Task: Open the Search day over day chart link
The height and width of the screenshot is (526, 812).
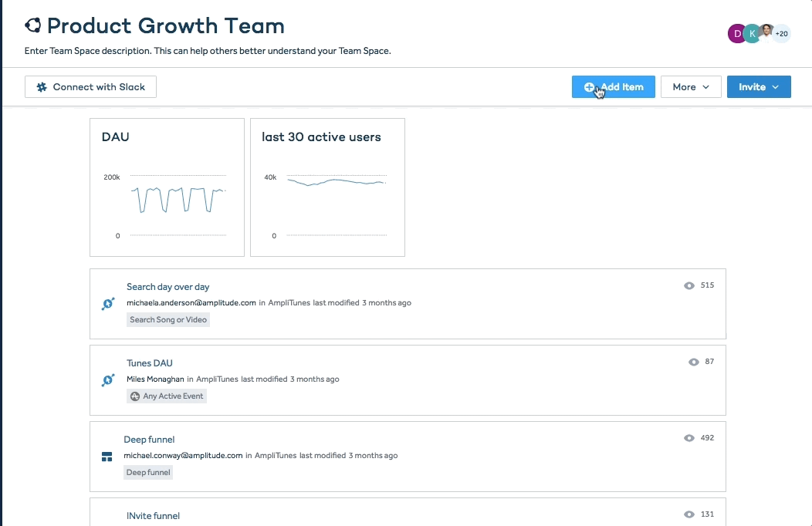Action: tap(168, 287)
